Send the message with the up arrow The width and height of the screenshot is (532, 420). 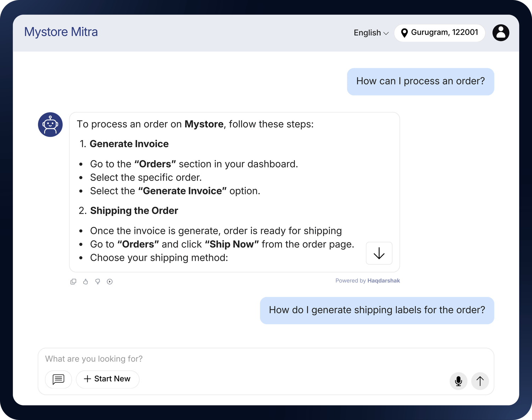480,381
